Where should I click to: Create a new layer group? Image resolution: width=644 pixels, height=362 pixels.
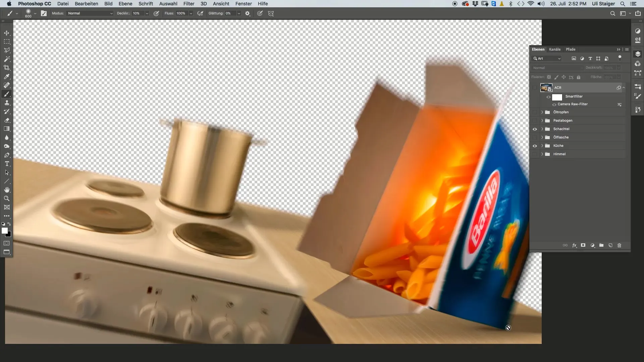(601, 245)
